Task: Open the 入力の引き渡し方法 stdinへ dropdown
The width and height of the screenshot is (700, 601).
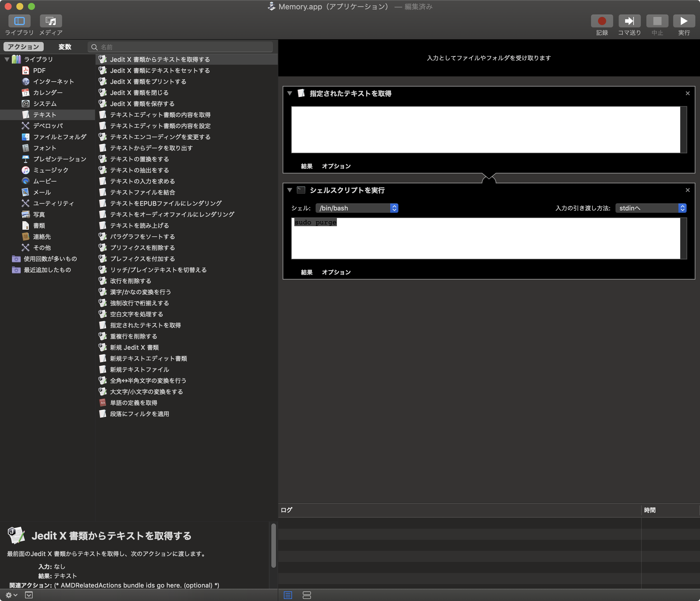Action: (x=651, y=208)
